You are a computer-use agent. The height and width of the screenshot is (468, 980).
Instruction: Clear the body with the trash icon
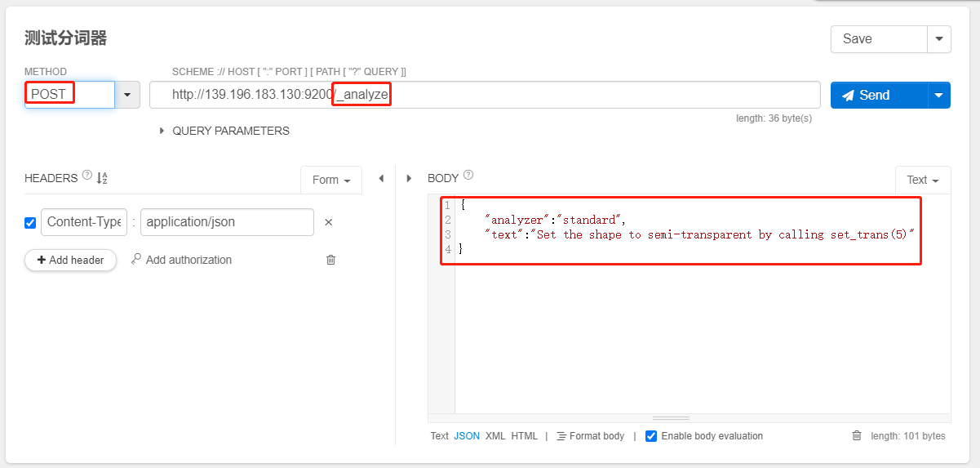click(856, 436)
